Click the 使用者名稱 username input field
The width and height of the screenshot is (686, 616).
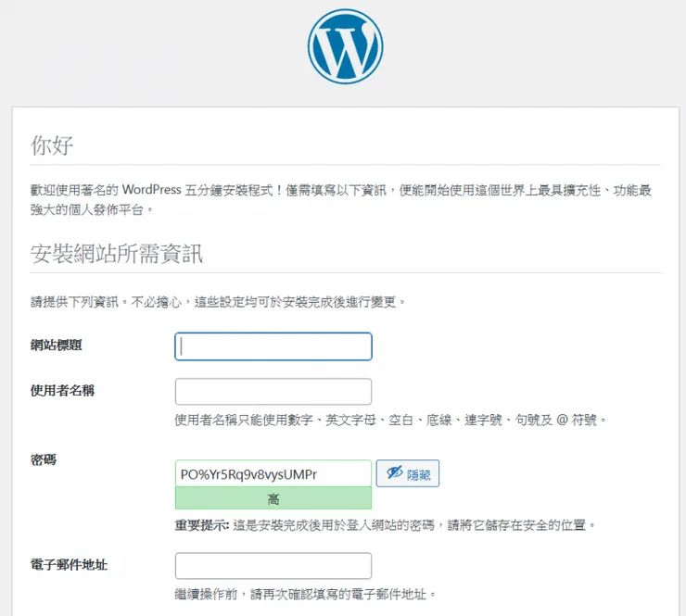click(x=273, y=392)
